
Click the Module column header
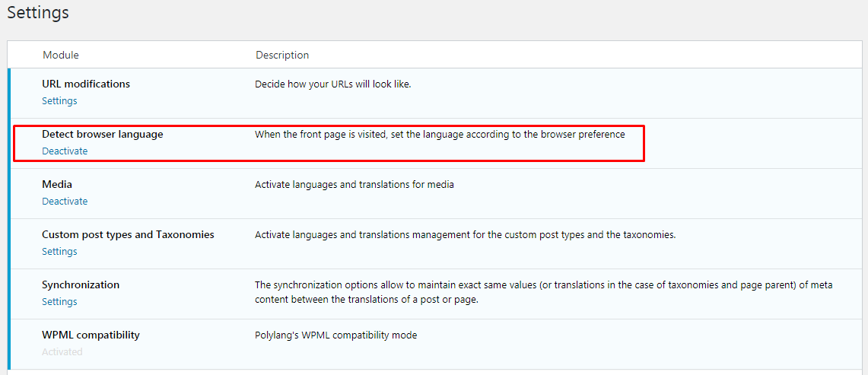61,56
